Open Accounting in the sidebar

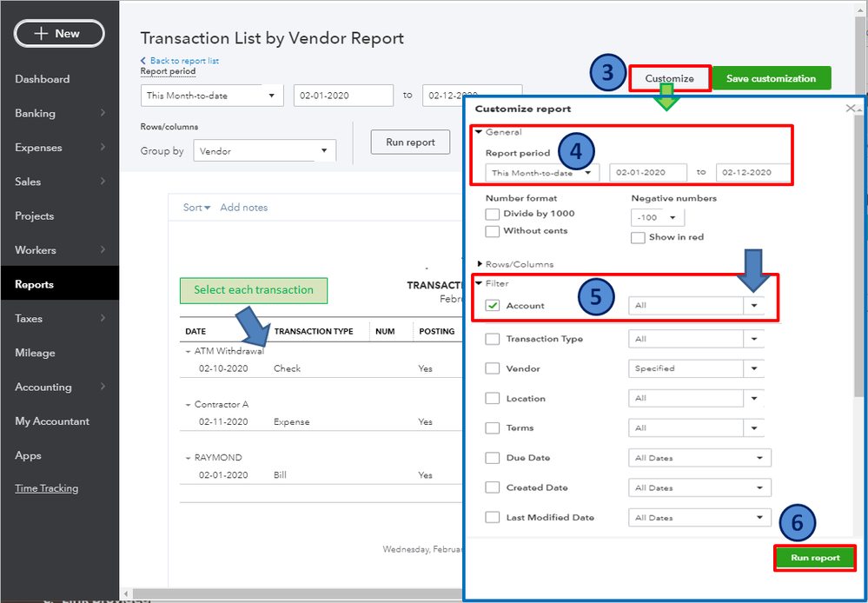[x=43, y=387]
